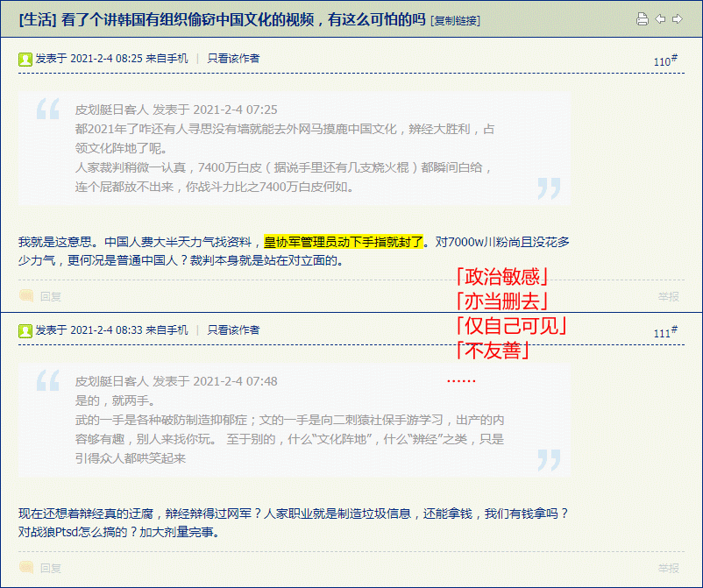The width and height of the screenshot is (703, 588).
Task: Click reply bubble icon under post 110
Action: [x=26, y=296]
